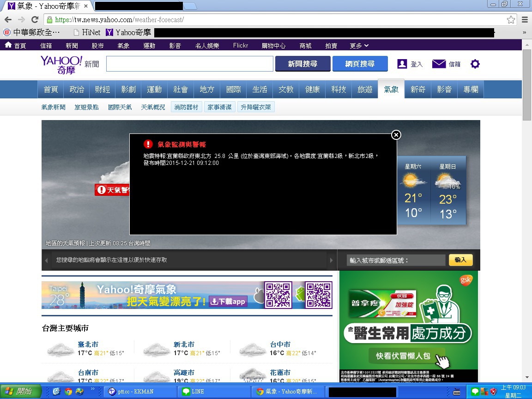Click the browser back arrow

[8, 20]
